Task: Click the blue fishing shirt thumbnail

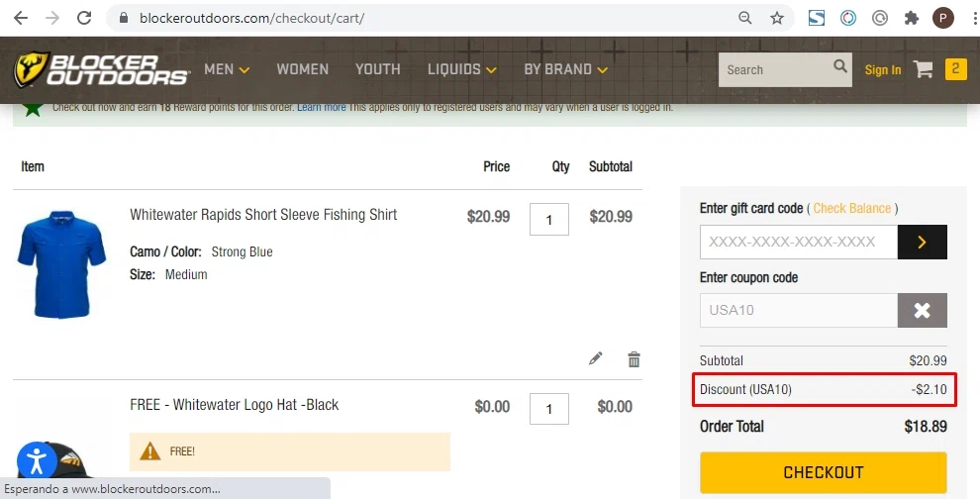Action: (61, 264)
